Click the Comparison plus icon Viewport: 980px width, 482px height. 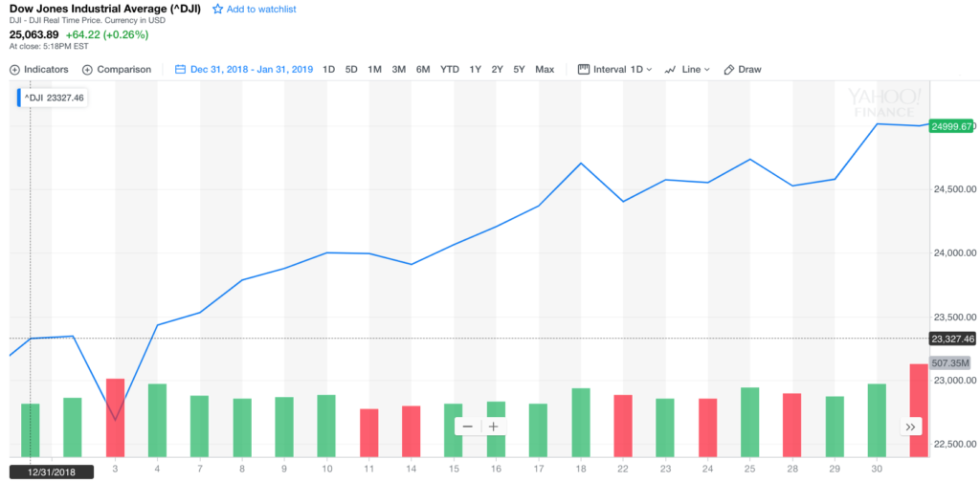87,70
